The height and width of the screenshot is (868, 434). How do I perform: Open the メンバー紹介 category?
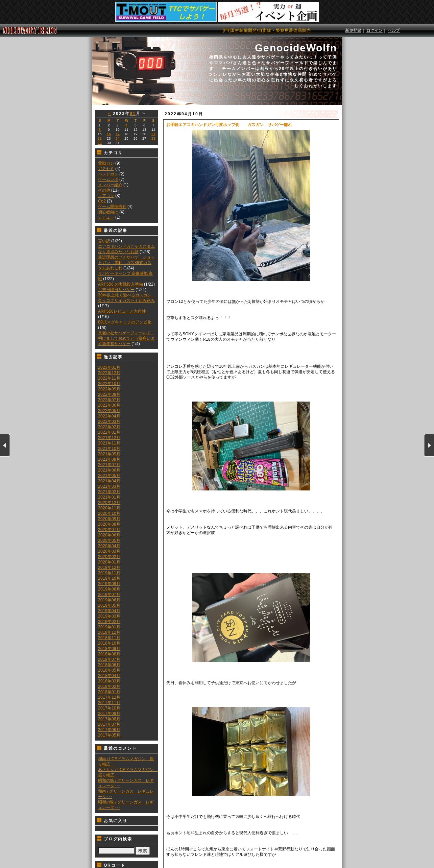click(x=110, y=185)
